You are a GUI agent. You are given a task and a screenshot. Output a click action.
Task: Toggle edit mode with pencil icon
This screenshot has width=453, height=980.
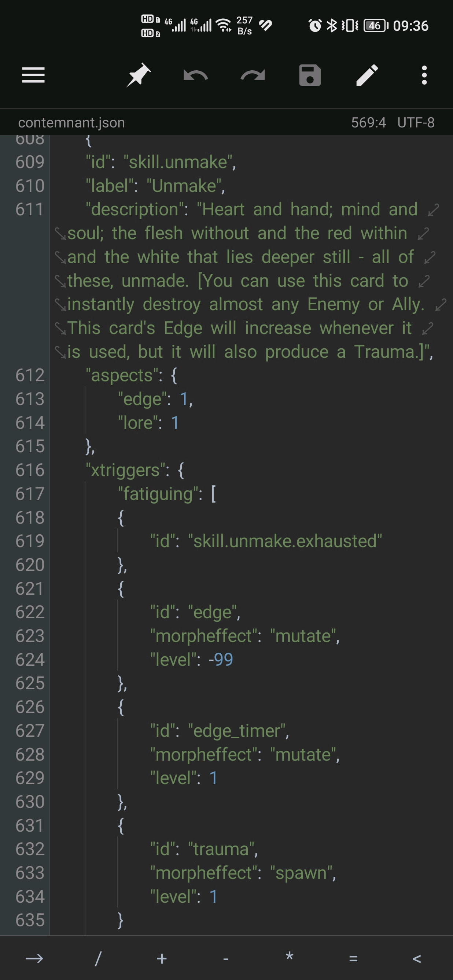(367, 75)
